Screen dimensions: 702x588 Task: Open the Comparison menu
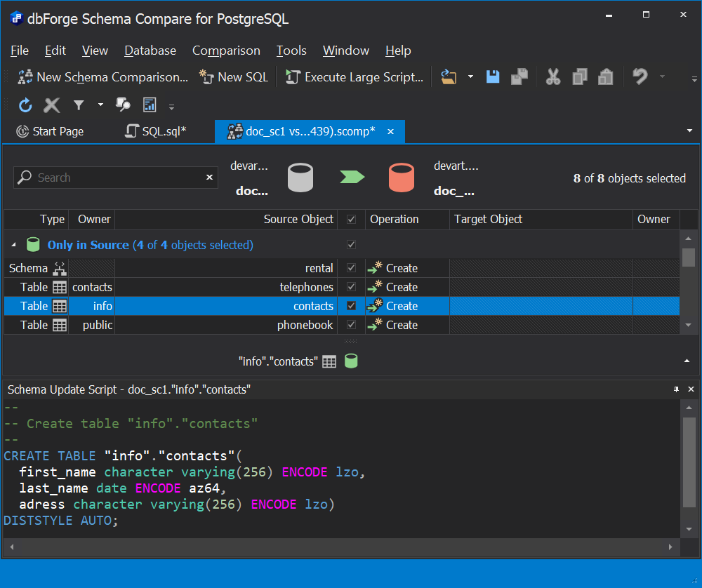(x=226, y=51)
